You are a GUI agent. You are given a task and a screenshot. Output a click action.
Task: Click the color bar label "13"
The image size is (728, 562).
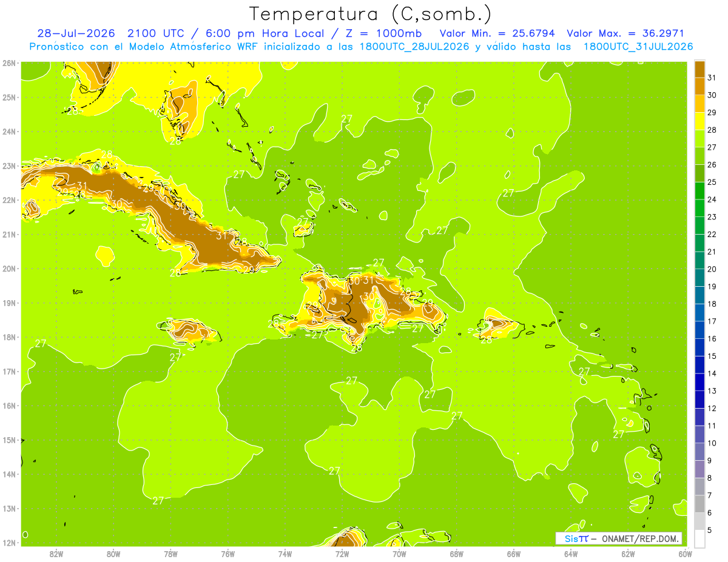(x=712, y=391)
